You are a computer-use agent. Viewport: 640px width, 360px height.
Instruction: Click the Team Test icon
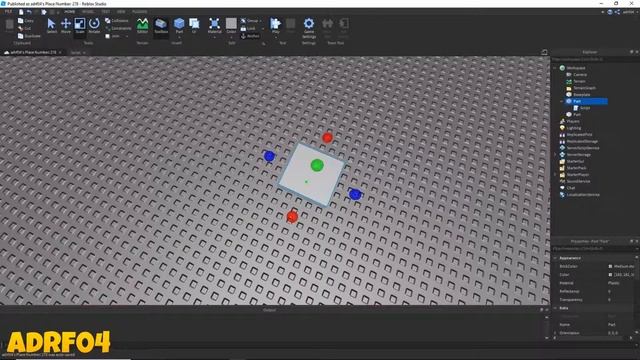[x=327, y=25]
